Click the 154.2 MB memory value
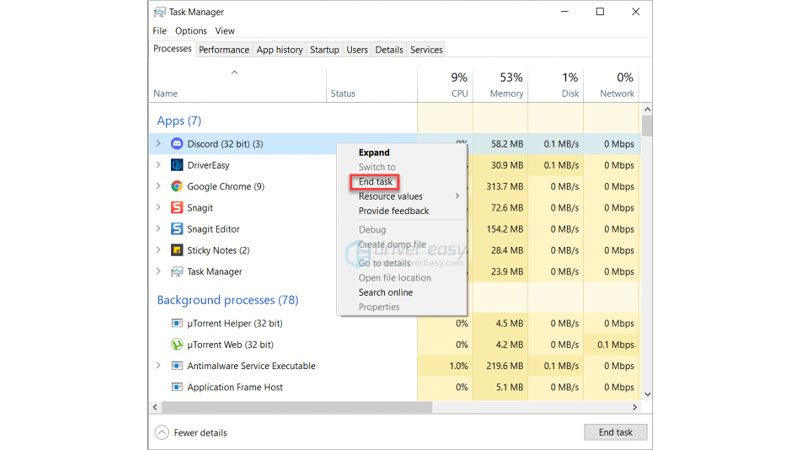 pyautogui.click(x=505, y=229)
